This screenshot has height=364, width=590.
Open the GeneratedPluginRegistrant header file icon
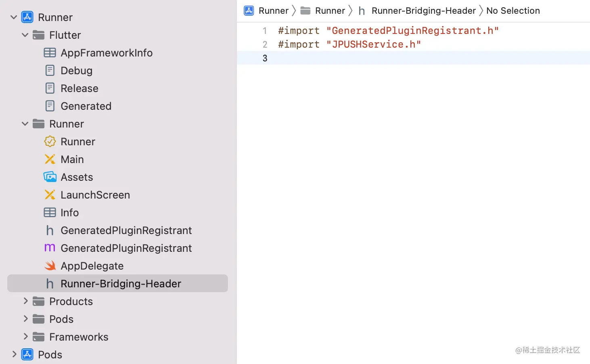click(x=50, y=230)
